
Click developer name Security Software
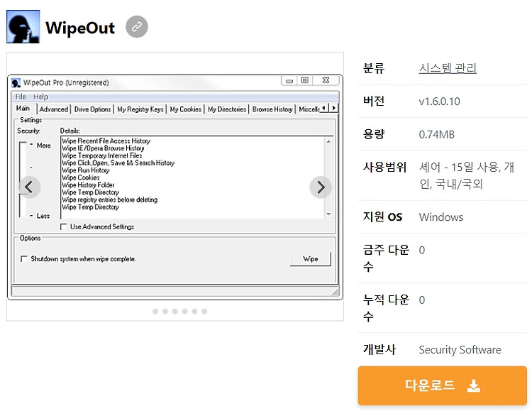pyautogui.click(x=460, y=350)
